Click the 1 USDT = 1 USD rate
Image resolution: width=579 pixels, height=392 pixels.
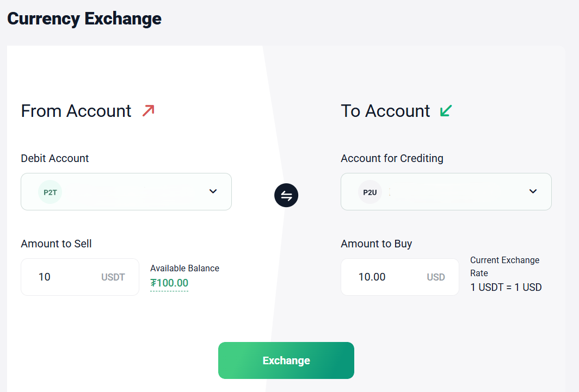[506, 287]
